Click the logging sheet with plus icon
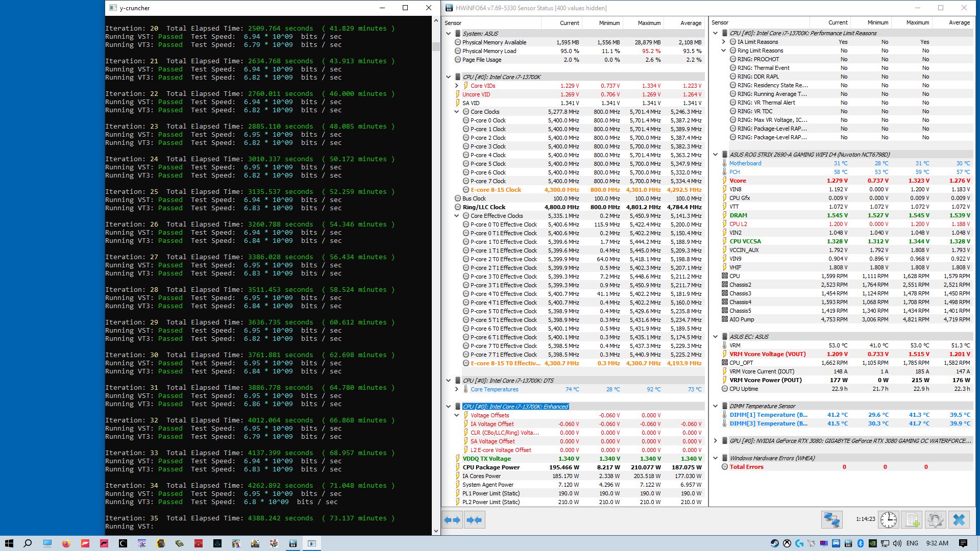The image size is (980, 551). pos(912,520)
